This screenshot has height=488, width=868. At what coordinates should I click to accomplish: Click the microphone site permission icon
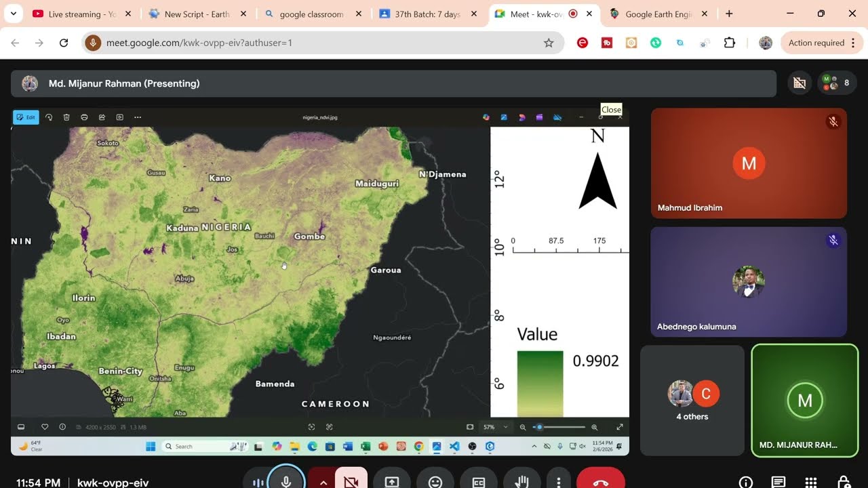[93, 43]
